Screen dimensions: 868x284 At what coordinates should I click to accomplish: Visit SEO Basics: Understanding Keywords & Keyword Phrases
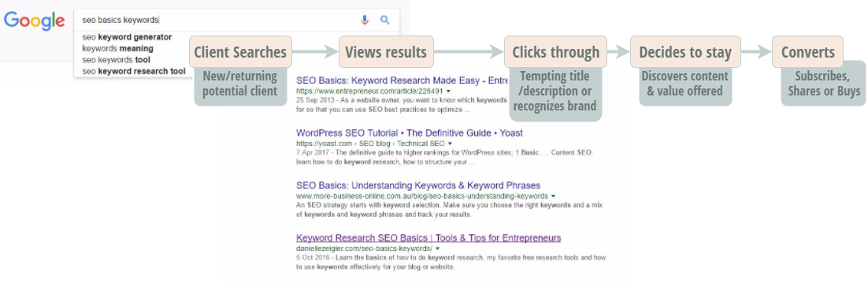(418, 185)
